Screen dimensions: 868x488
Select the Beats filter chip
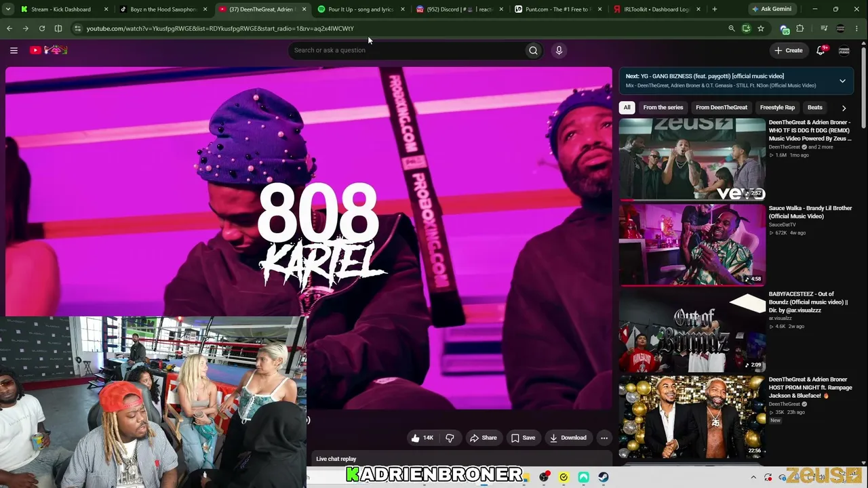pos(815,108)
